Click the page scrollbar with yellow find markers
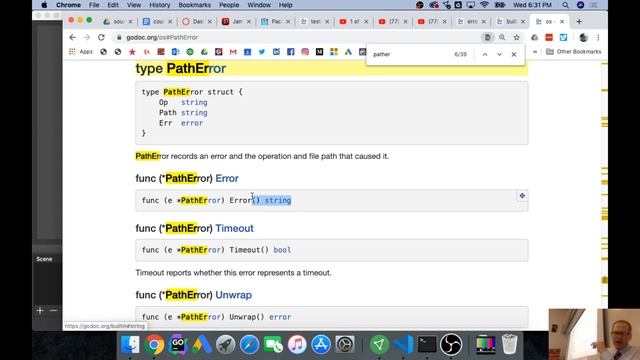The image size is (640, 360). click(604, 196)
